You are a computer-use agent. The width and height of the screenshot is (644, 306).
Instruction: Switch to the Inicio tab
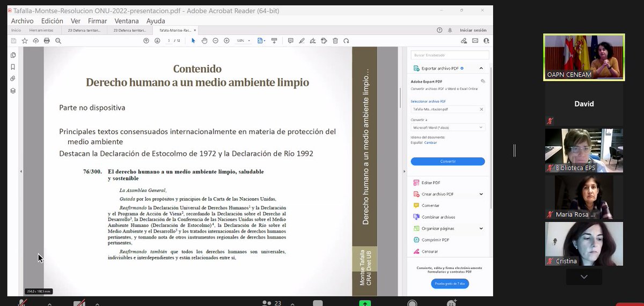[x=16, y=31]
